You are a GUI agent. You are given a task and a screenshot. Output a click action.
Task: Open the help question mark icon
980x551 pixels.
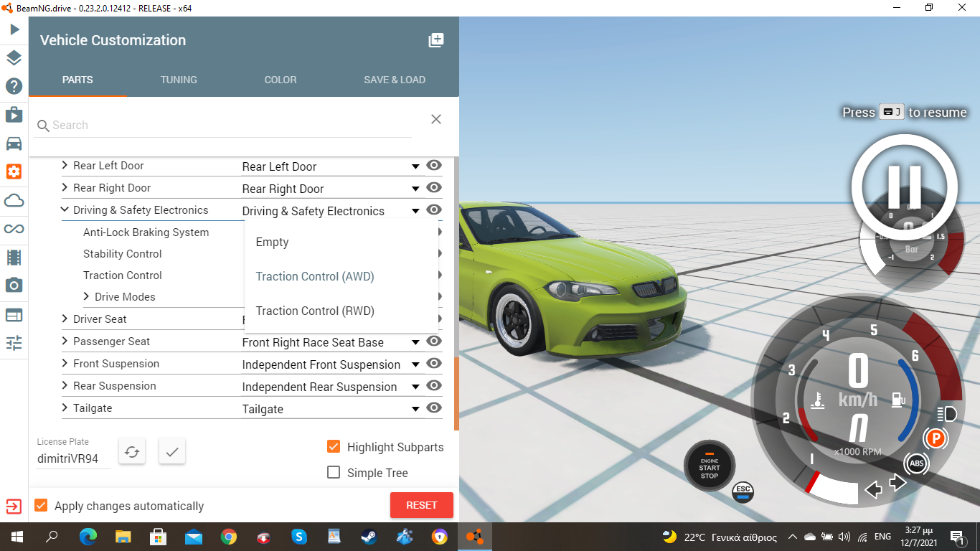point(14,86)
